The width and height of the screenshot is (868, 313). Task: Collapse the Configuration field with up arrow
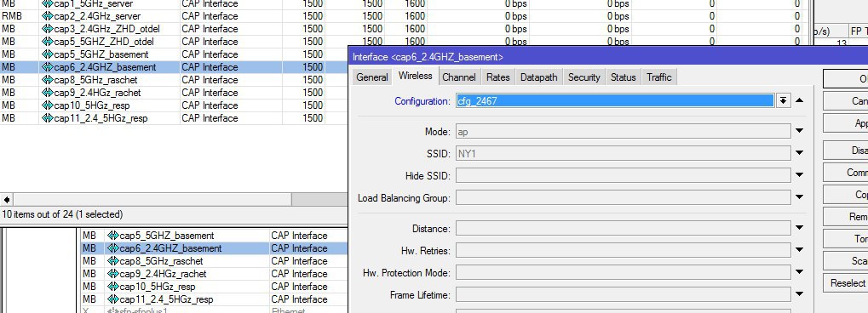799,100
